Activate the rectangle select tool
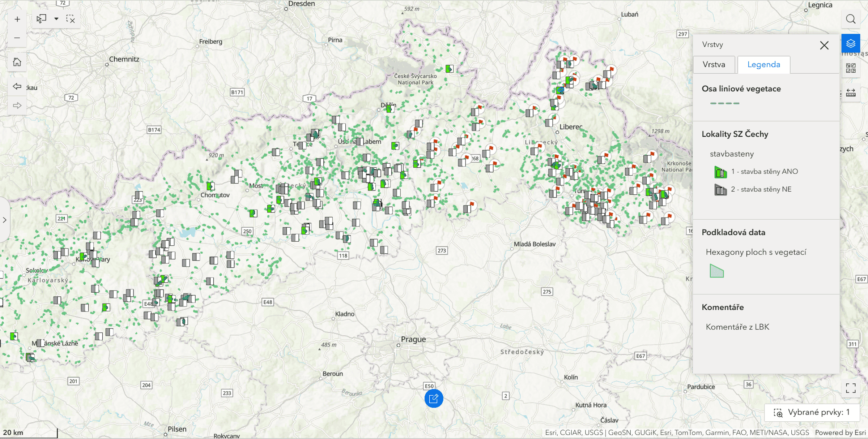Image resolution: width=868 pixels, height=439 pixels. click(x=41, y=19)
